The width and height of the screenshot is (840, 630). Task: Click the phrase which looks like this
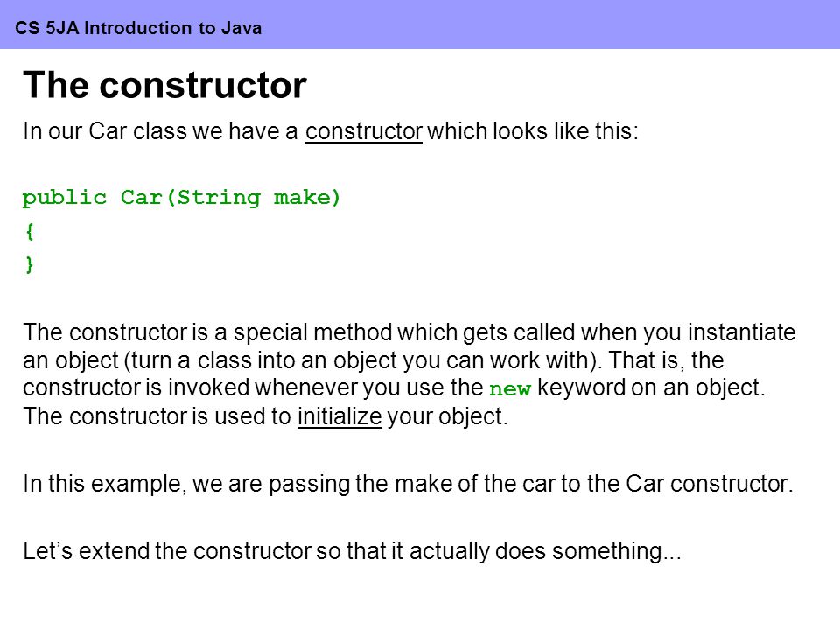[533, 131]
